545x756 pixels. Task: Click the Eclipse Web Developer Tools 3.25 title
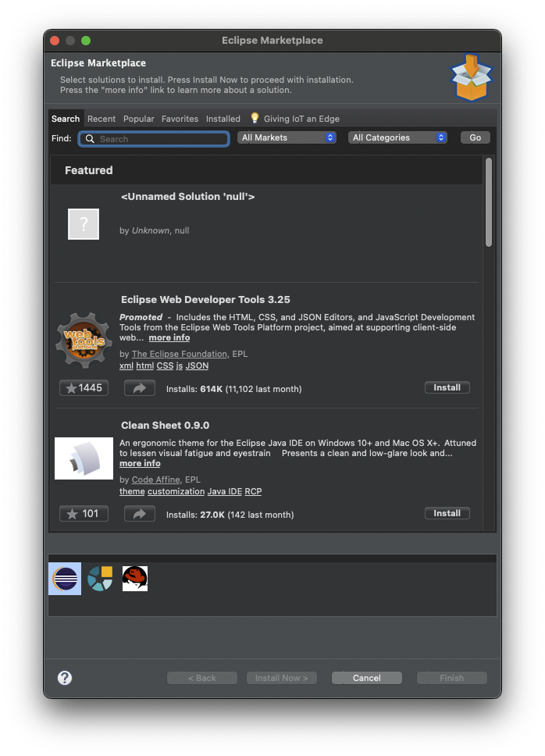click(x=205, y=300)
